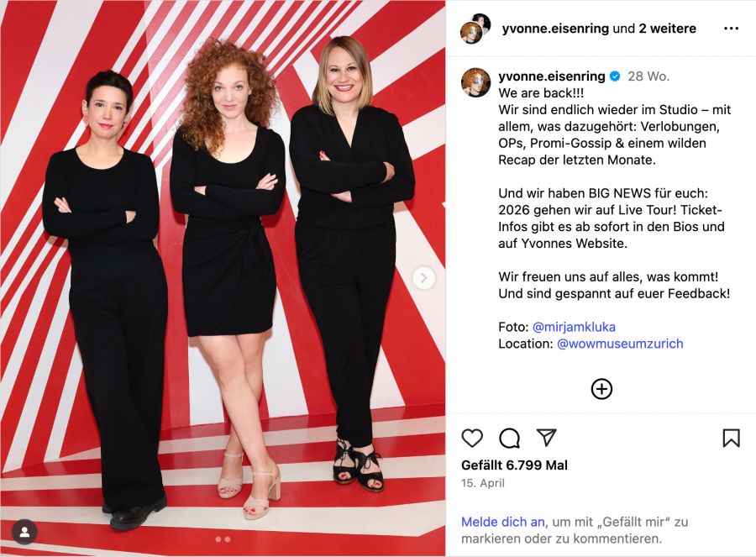Viewport: 756px width, 557px height.
Task: Show tagged people icon on photo
Action: tap(24, 533)
